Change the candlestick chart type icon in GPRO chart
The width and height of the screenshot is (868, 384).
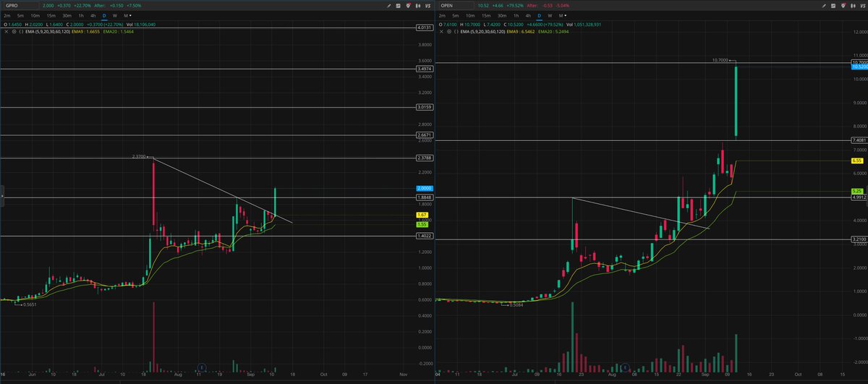point(417,6)
